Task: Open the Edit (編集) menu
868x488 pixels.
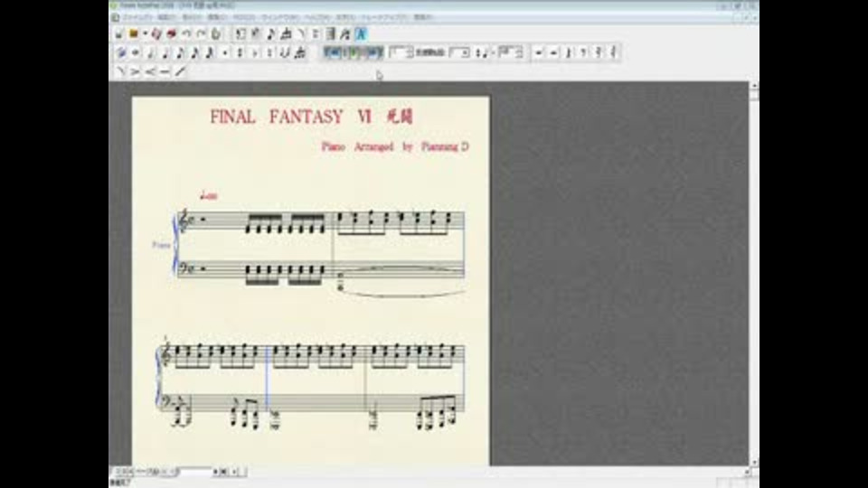Action: pos(166,17)
